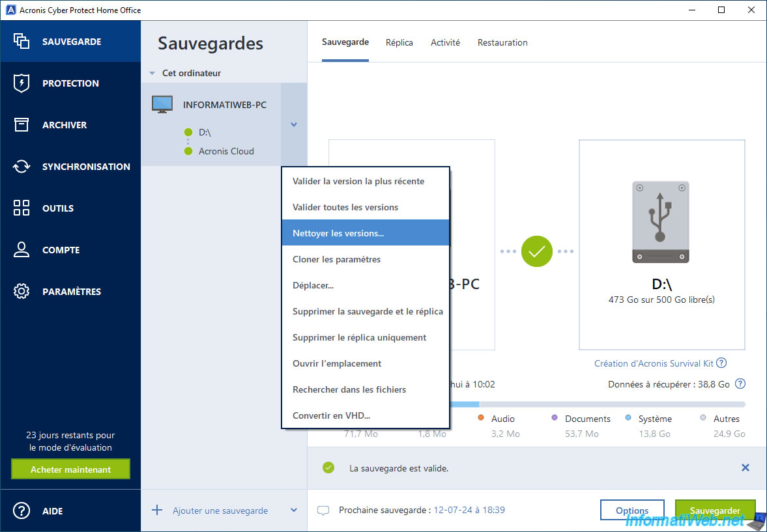Open the Paramètres gear icon
The image size is (767, 532).
click(x=22, y=292)
